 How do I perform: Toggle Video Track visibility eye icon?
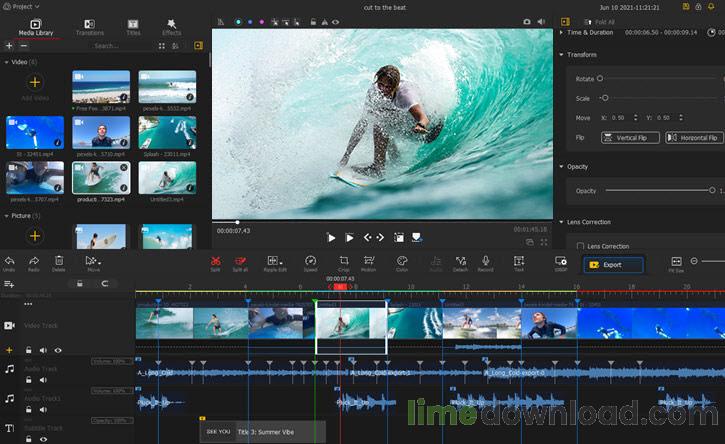pyautogui.click(x=57, y=350)
